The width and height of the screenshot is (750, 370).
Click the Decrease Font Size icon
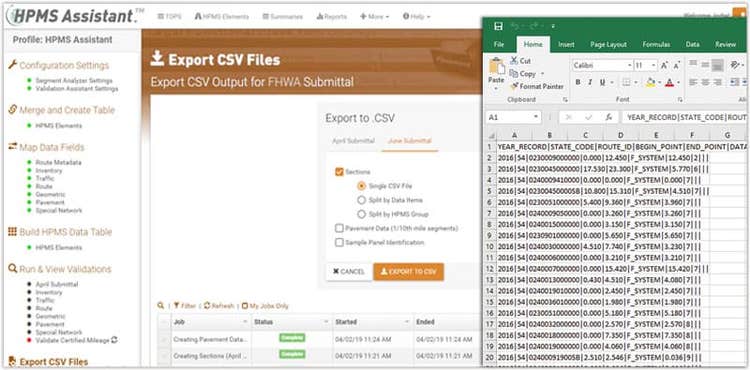coord(676,65)
